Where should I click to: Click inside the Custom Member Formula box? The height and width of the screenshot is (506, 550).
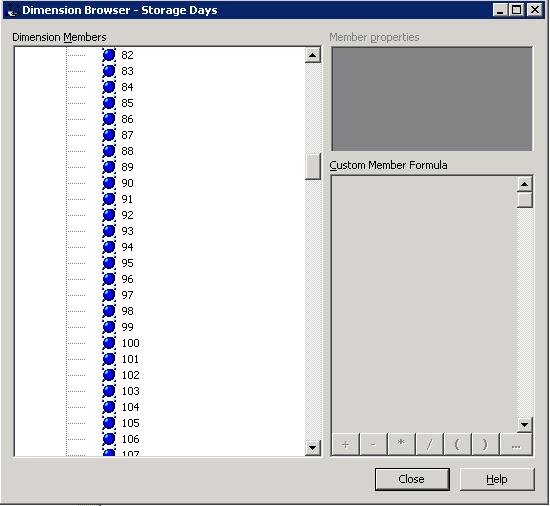click(424, 304)
